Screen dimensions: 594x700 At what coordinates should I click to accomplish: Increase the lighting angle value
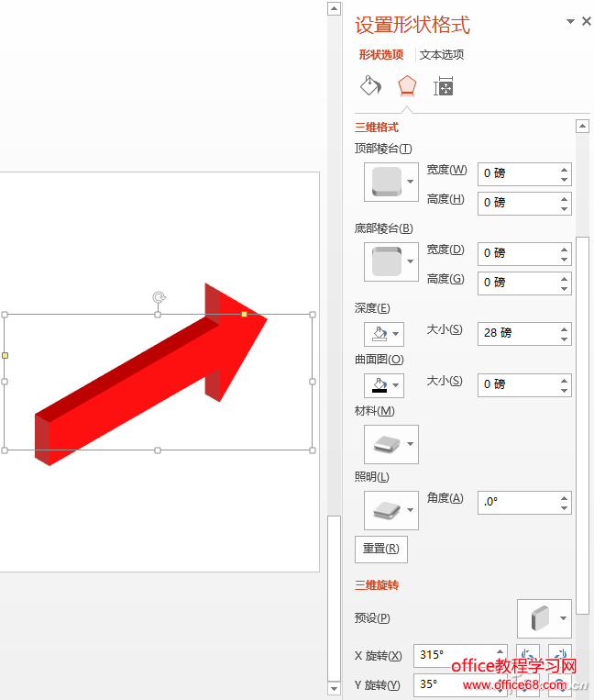(564, 498)
